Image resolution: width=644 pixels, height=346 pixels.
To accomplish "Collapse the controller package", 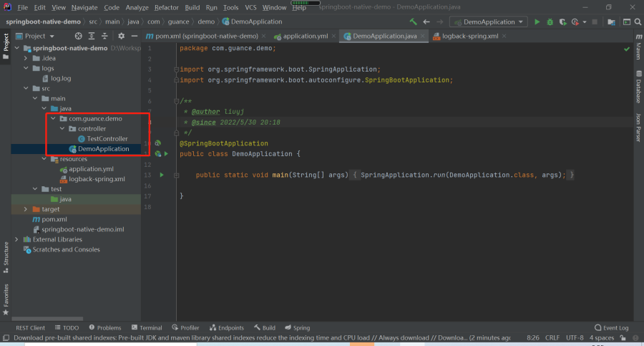I will pyautogui.click(x=62, y=129).
